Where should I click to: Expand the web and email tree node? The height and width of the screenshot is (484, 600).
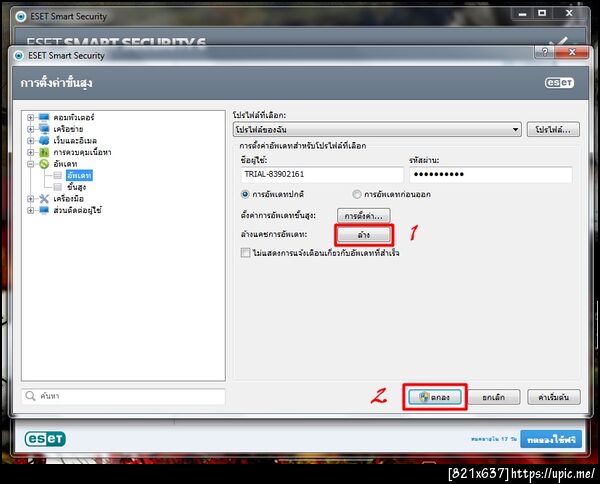[x=31, y=140]
